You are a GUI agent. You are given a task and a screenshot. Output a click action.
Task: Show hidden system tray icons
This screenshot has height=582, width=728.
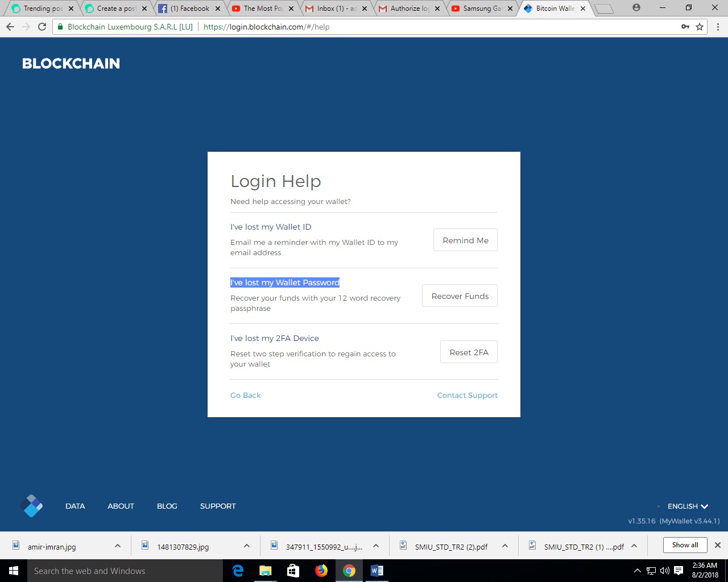[638, 571]
